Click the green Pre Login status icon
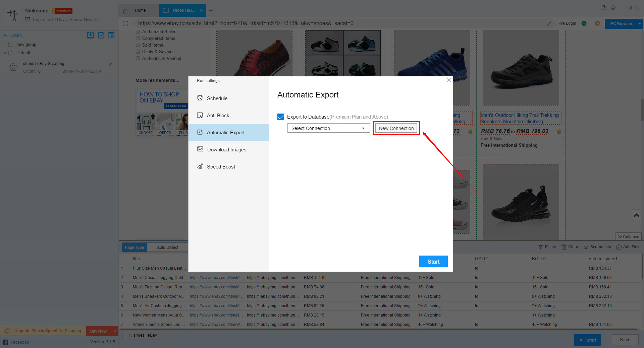Viewport: 644px width, 348px height. pos(584,23)
